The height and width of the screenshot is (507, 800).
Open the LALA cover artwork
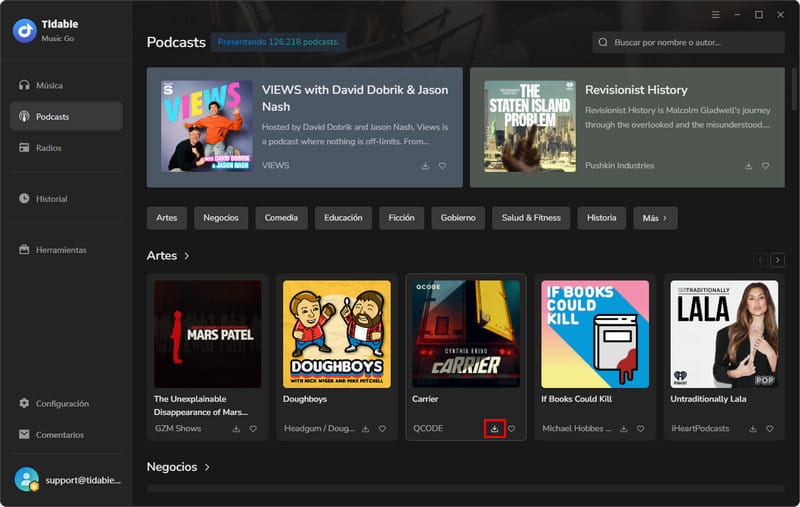pos(724,334)
